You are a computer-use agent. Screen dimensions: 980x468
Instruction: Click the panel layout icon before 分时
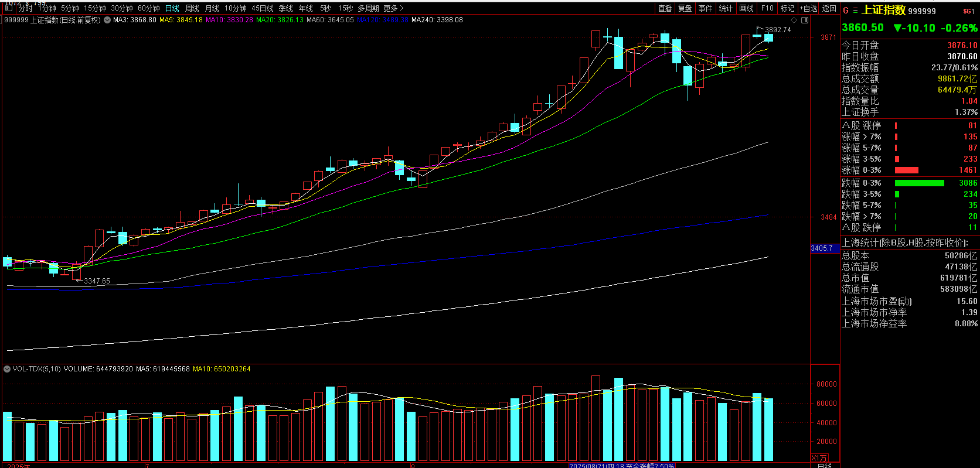tap(9, 8)
